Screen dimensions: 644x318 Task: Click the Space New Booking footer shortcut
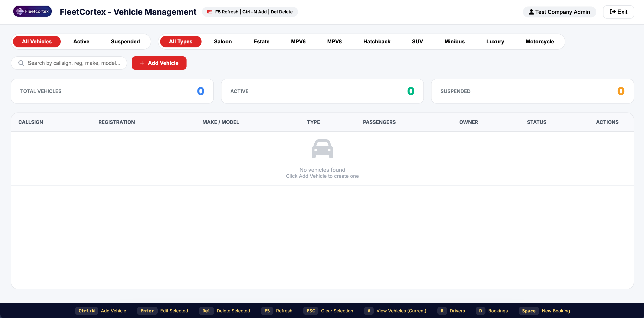coord(544,311)
